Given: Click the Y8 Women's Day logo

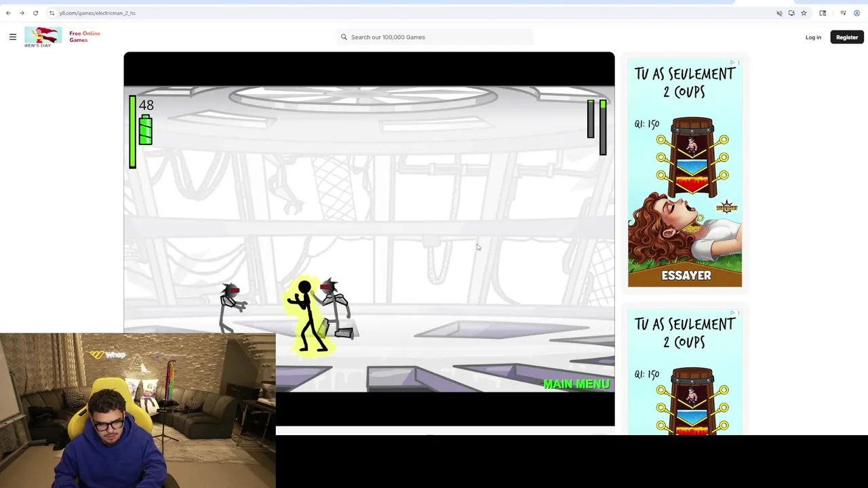Looking at the screenshot, I should click(43, 37).
